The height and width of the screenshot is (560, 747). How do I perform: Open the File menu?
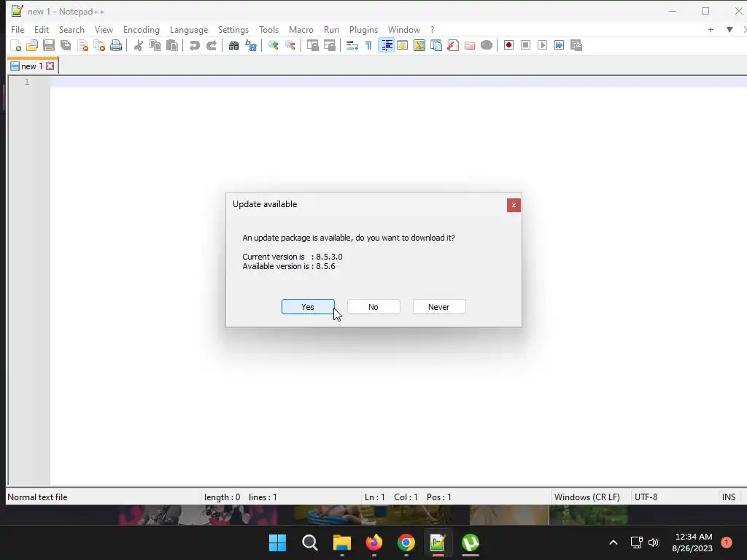pos(18,29)
